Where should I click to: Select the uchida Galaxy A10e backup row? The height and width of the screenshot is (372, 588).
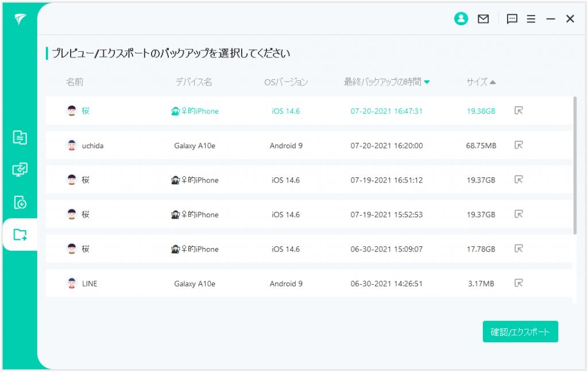click(287, 145)
